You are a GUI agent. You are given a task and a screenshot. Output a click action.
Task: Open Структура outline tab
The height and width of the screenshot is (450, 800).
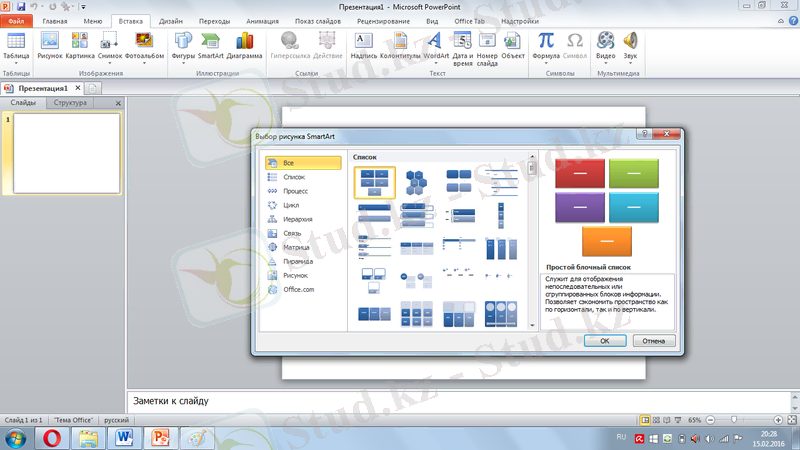tap(70, 103)
